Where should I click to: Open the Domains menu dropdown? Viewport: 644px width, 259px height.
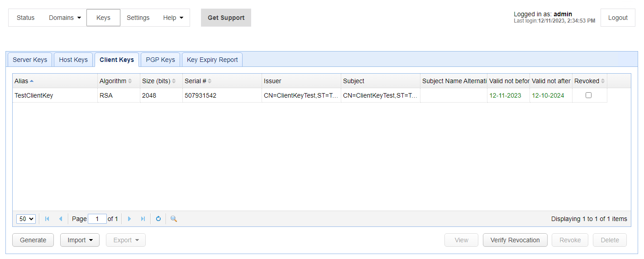pyautogui.click(x=65, y=18)
